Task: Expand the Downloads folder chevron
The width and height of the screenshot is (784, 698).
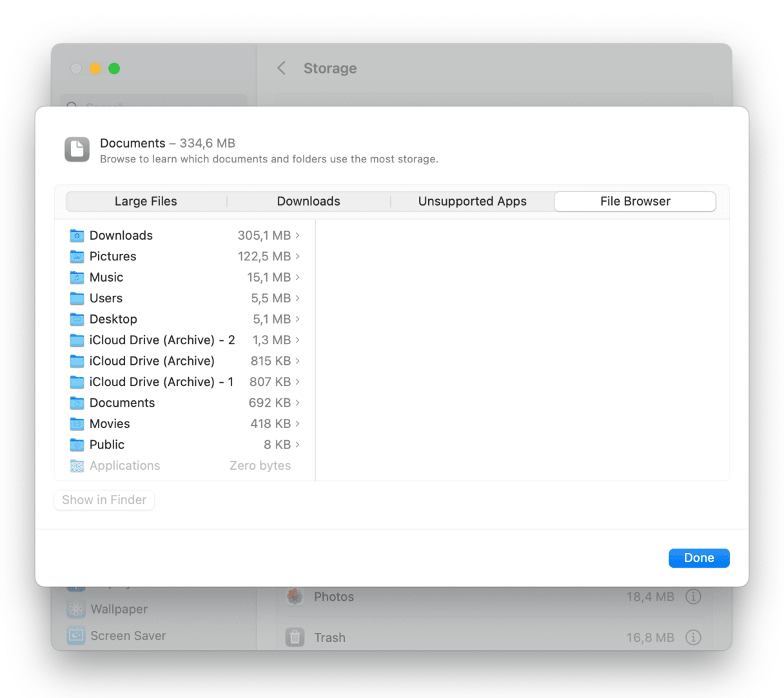Action: (x=297, y=236)
